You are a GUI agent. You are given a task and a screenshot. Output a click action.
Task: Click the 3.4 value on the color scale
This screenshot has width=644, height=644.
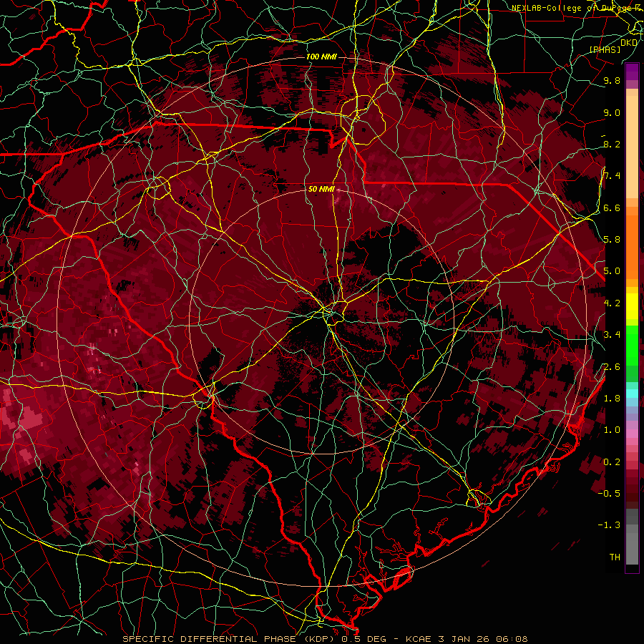pos(612,335)
